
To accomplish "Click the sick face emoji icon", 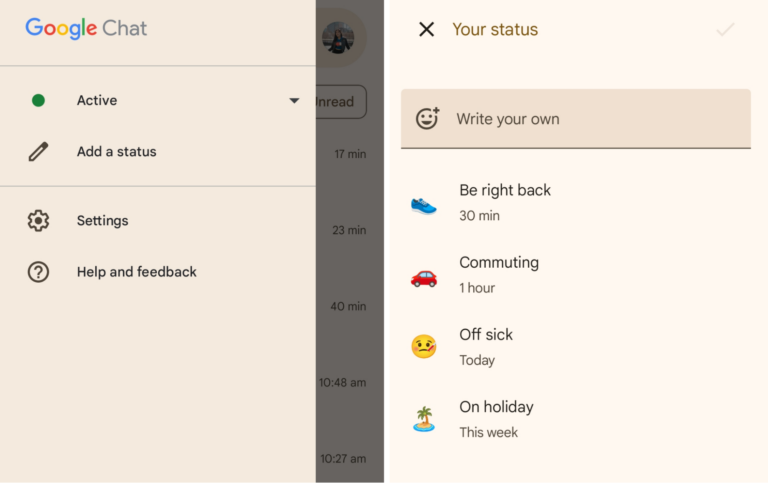I will click(424, 347).
